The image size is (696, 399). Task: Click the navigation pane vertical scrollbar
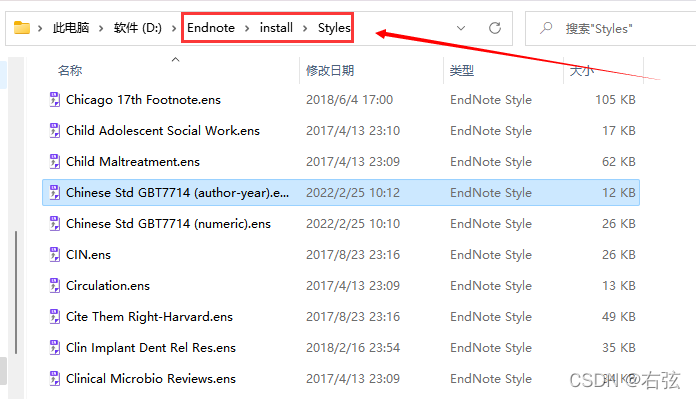click(16, 292)
